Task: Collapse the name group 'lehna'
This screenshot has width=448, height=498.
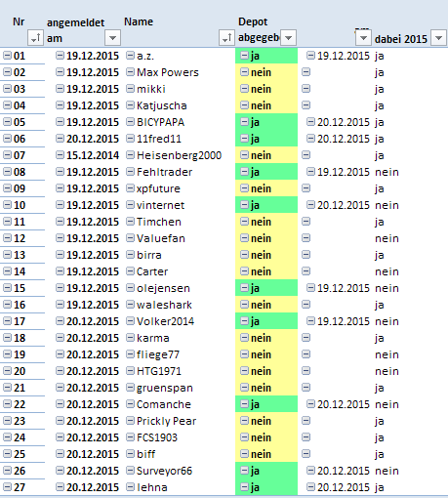Action: tap(130, 487)
